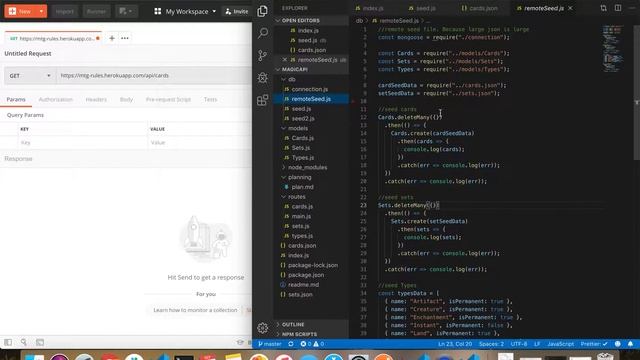Click the query param Value field
Viewport: 640px width, 360px height.
200,143
